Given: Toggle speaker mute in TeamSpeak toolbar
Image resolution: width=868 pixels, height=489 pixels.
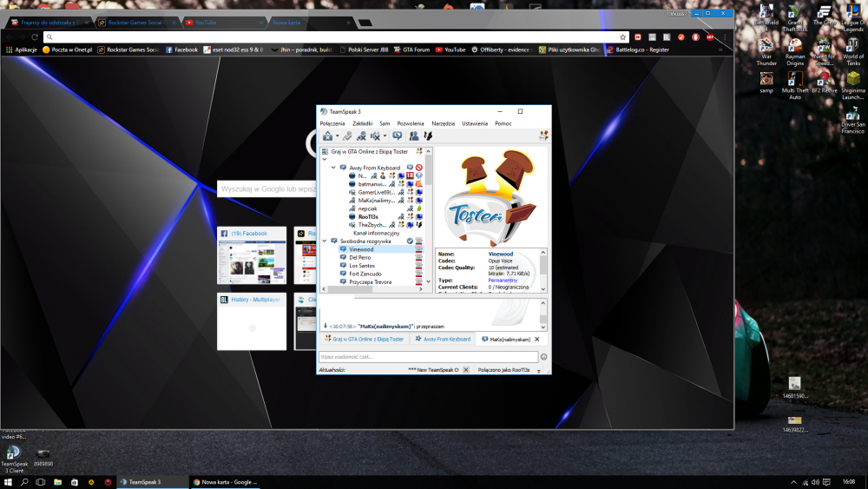Looking at the screenshot, I should (x=375, y=136).
